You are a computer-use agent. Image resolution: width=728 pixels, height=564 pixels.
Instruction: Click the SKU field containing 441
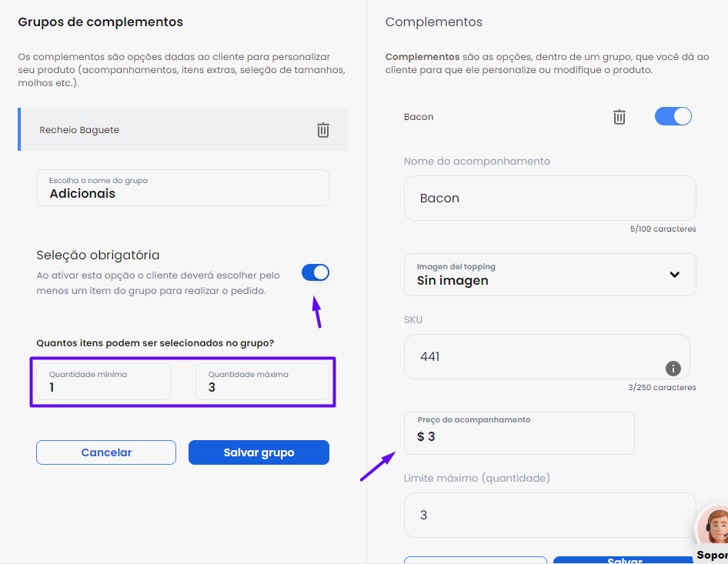(x=547, y=356)
